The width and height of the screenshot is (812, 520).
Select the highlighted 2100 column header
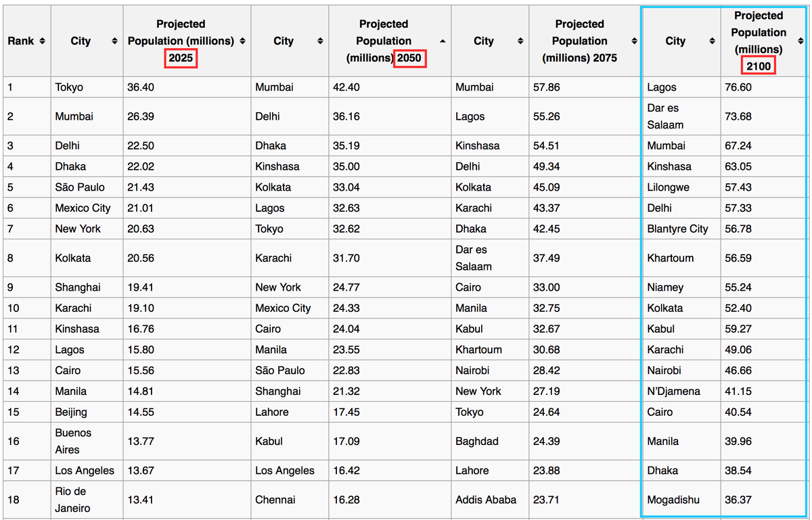759,41
